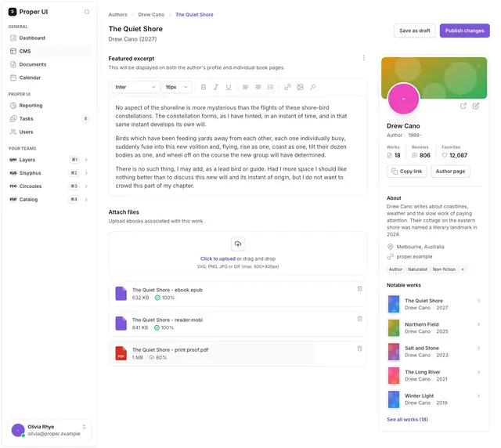Go to Authors breadcrumb

(x=117, y=15)
